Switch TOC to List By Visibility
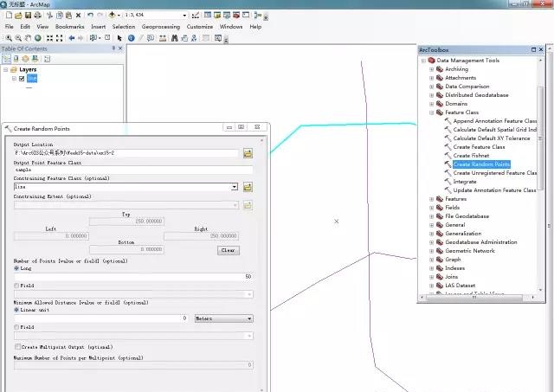This screenshot has height=392, width=554. point(25,59)
